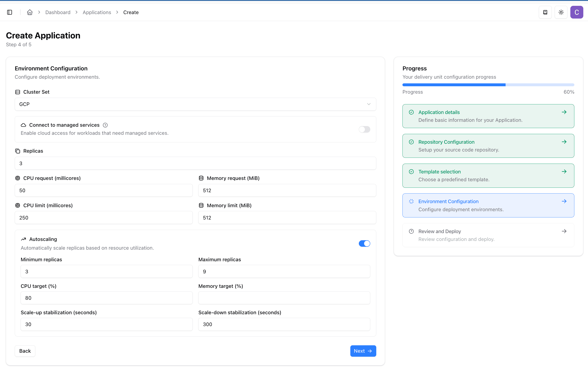The height and width of the screenshot is (371, 588).
Task: Click the CPU request chip icon
Action: (18, 178)
